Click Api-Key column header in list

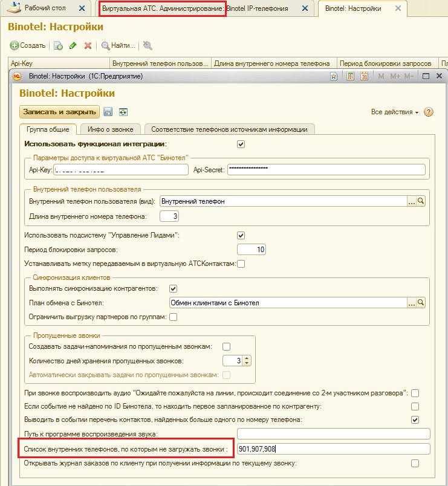pyautogui.click(x=59, y=63)
